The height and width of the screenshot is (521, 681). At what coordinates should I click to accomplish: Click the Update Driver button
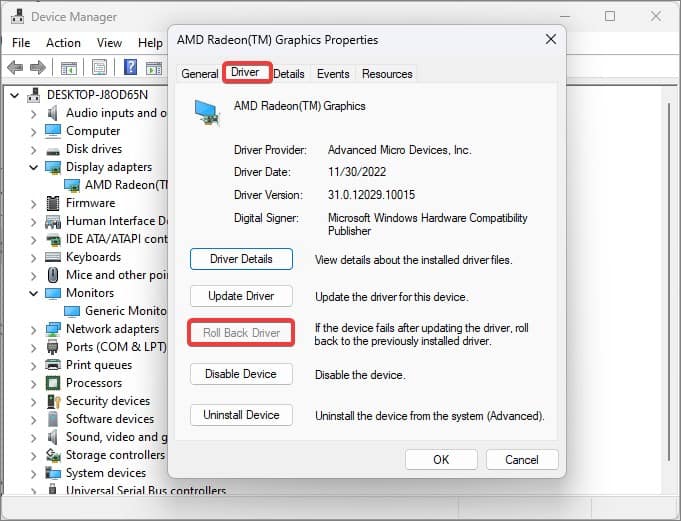241,296
